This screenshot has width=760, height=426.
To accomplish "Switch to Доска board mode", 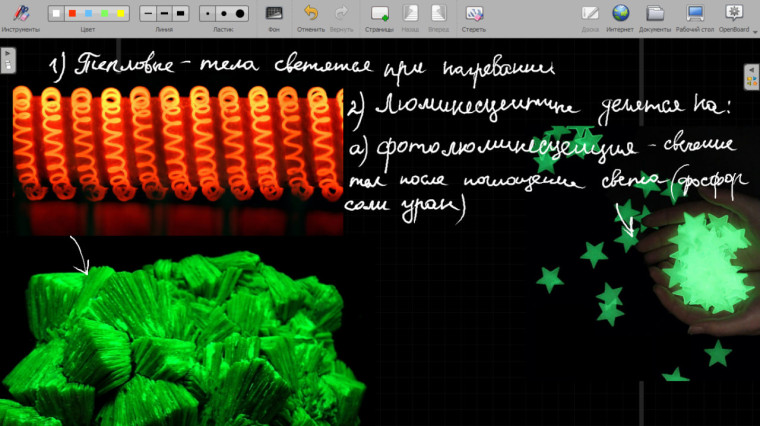I will coord(590,17).
